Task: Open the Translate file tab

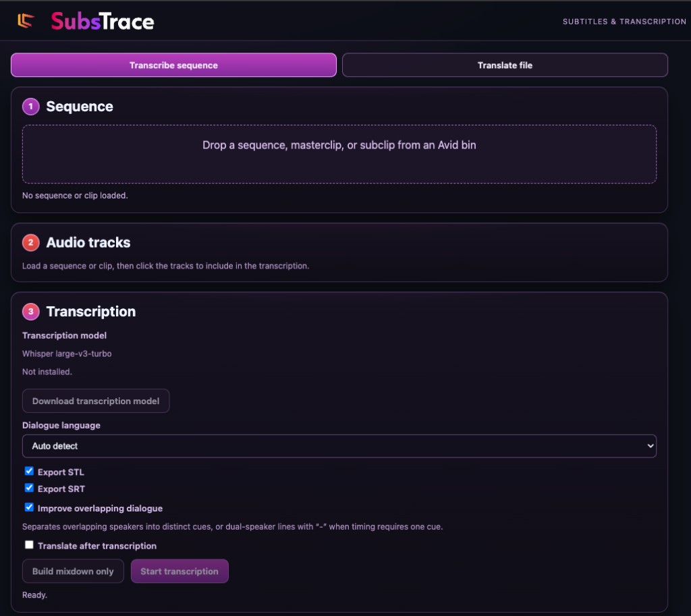Action: (x=505, y=65)
